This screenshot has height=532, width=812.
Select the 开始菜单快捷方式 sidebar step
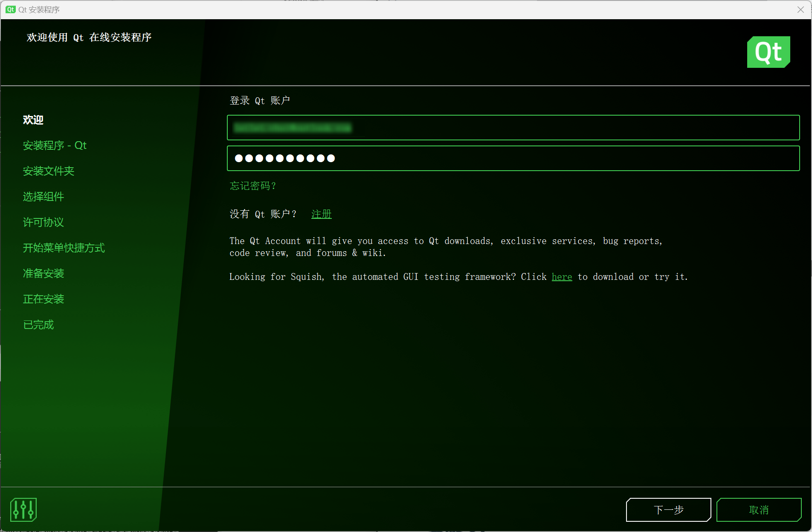pos(64,248)
